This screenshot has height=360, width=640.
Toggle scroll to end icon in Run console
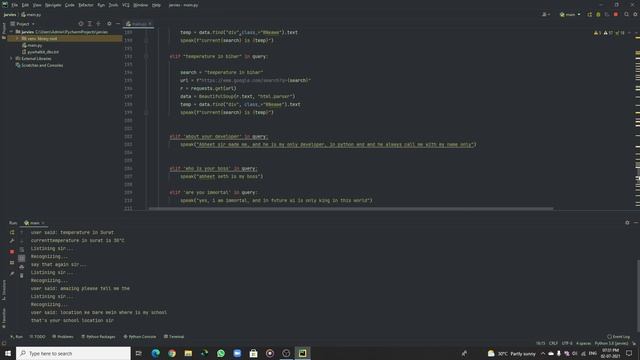[x=22, y=258]
